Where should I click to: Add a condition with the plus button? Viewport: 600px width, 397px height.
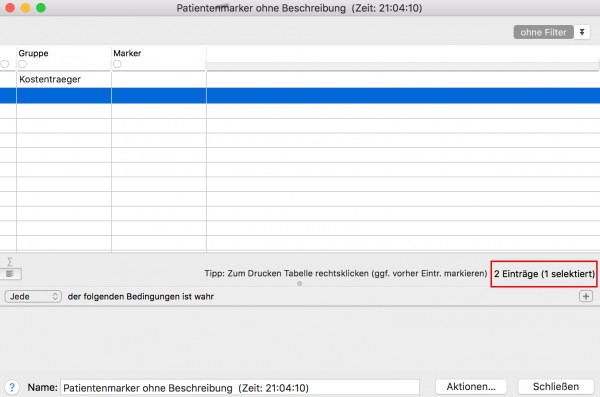(x=586, y=296)
